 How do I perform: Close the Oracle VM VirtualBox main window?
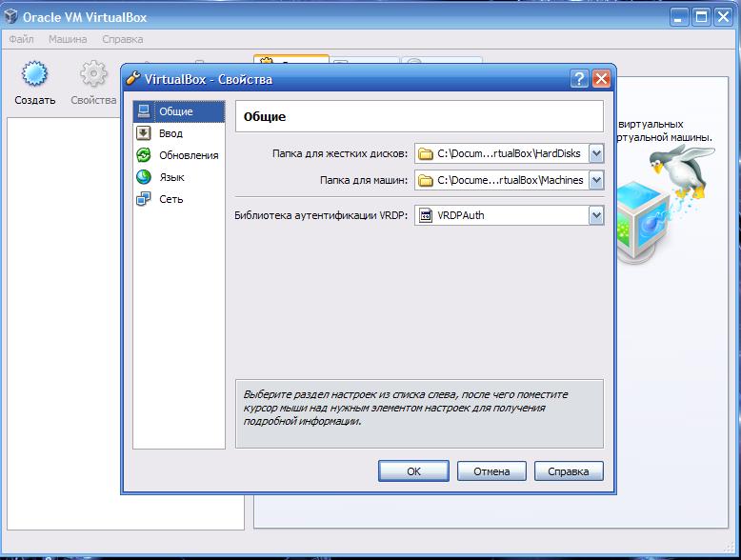pos(724,17)
